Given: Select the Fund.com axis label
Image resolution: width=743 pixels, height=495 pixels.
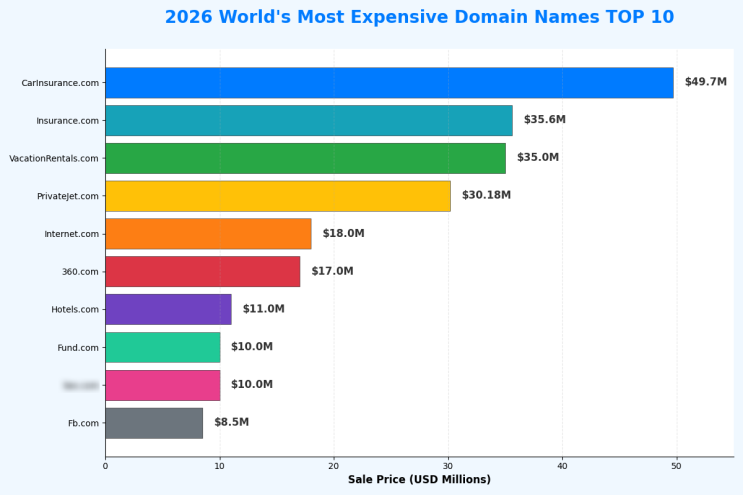Looking at the screenshot, I should [78, 348].
